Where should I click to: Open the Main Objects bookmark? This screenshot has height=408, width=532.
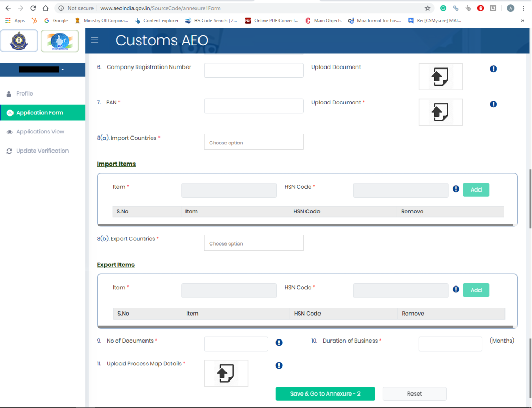point(323,21)
